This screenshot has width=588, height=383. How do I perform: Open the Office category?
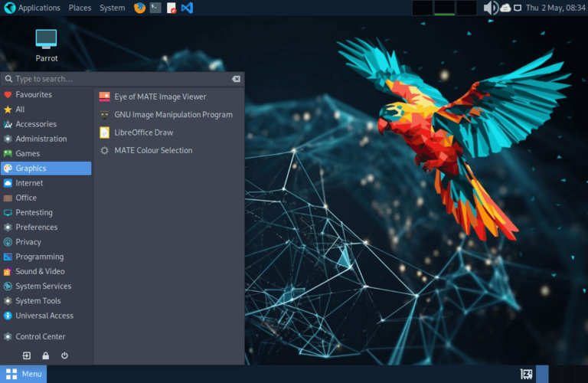[46, 198]
